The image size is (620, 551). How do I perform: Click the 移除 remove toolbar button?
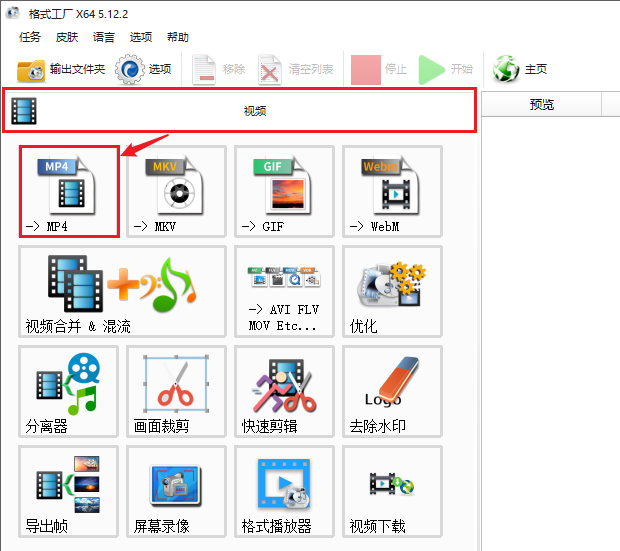point(219,70)
